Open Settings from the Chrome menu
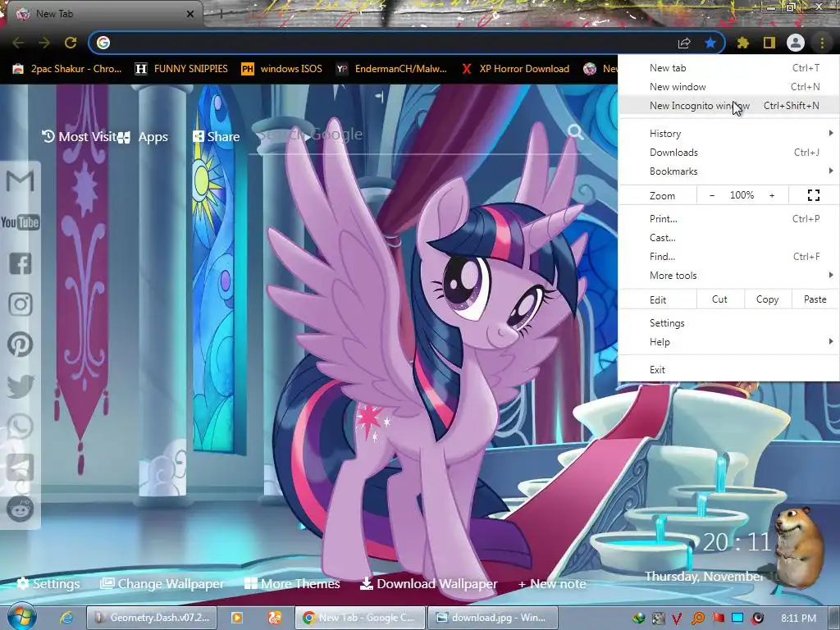 (728, 323)
